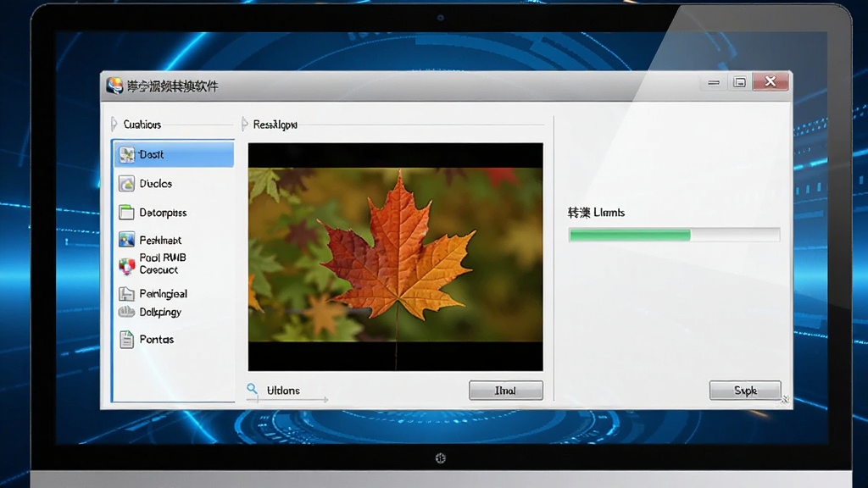This screenshot has height=488, width=868.
Task: Click the icon beside Dolkpingy
Action: 126,312
